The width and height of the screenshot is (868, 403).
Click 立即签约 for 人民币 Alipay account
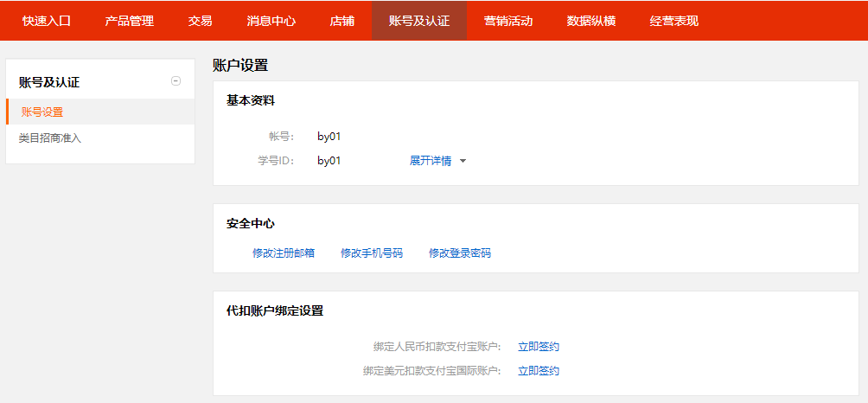(x=539, y=347)
